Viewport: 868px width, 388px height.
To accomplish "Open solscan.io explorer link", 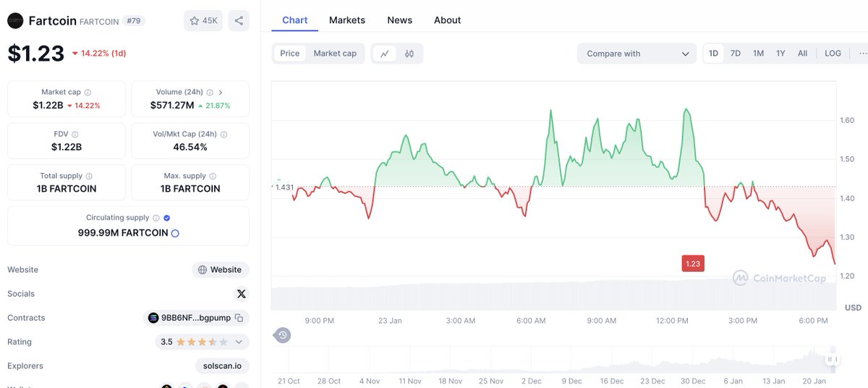I will (222, 366).
